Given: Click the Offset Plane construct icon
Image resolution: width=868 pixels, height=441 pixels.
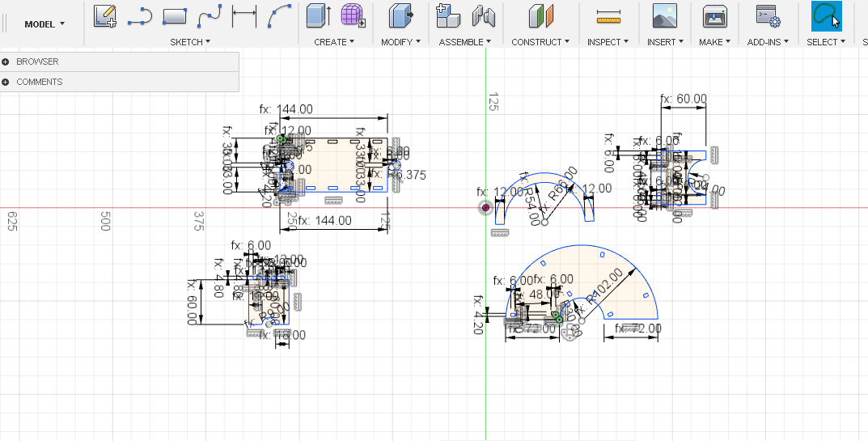Looking at the screenshot, I should pyautogui.click(x=541, y=15).
